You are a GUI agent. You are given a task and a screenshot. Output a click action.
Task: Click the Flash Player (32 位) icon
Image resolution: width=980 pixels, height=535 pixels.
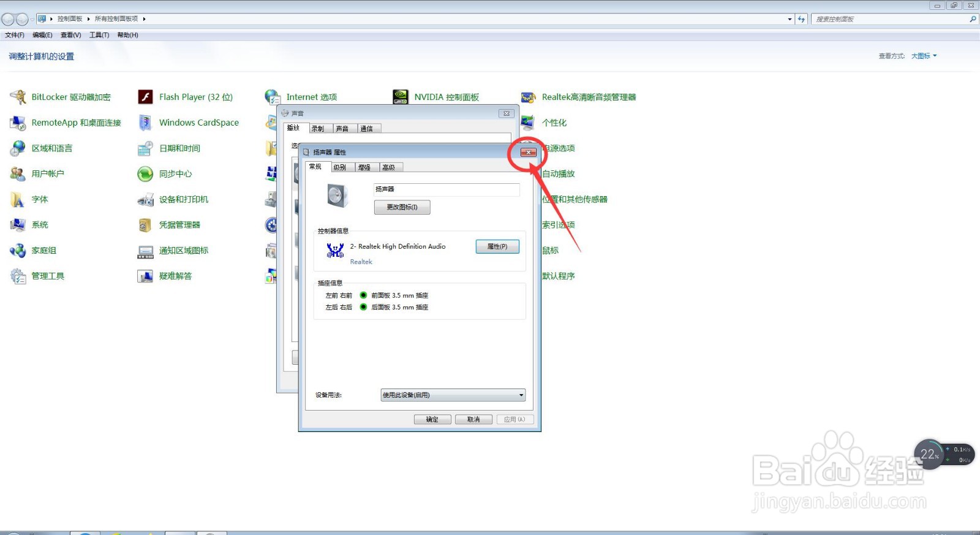pos(145,97)
